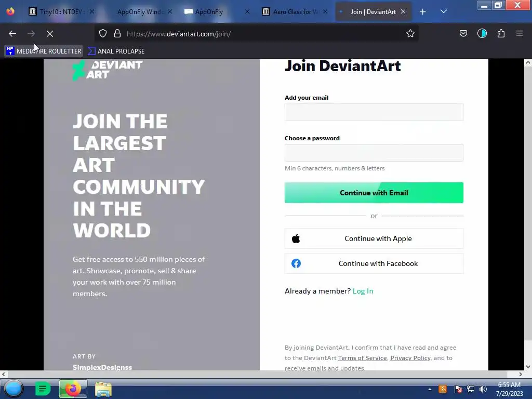This screenshot has width=532, height=399.
Task: Click the forward navigation arrow
Action: pyautogui.click(x=31, y=34)
